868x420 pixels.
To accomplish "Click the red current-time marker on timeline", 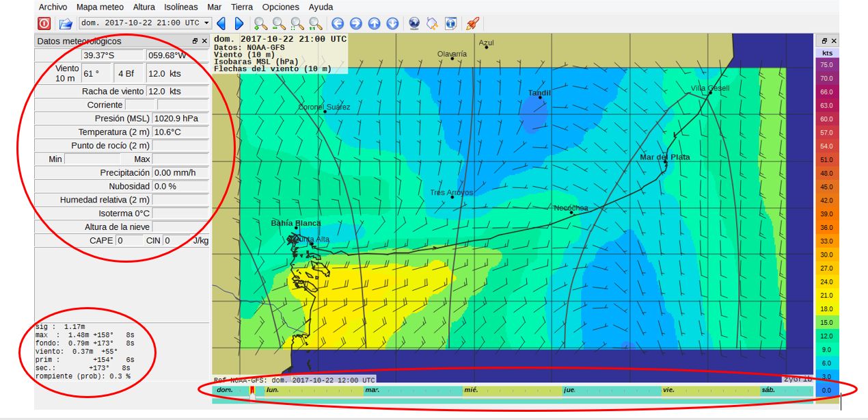I will 252,391.
